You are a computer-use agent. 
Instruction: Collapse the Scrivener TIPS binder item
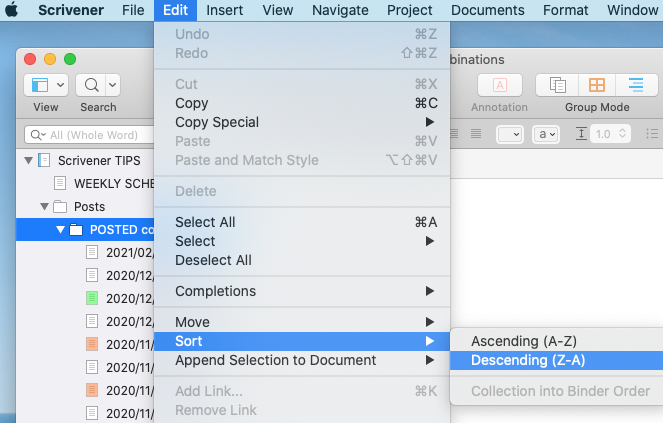(x=28, y=161)
